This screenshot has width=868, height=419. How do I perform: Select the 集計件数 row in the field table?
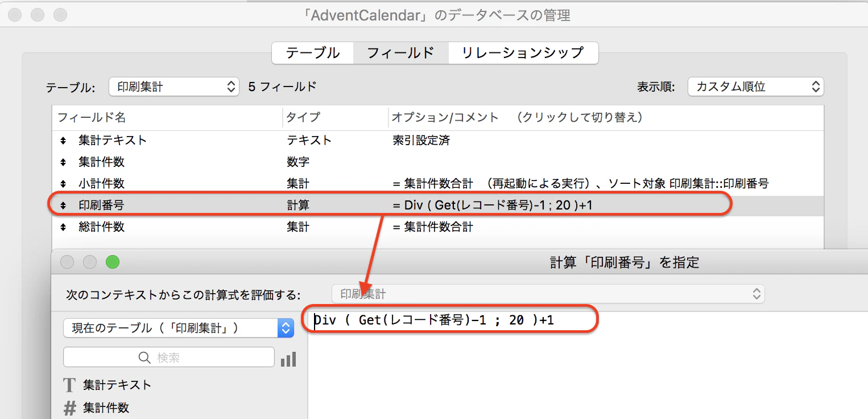coord(437,162)
